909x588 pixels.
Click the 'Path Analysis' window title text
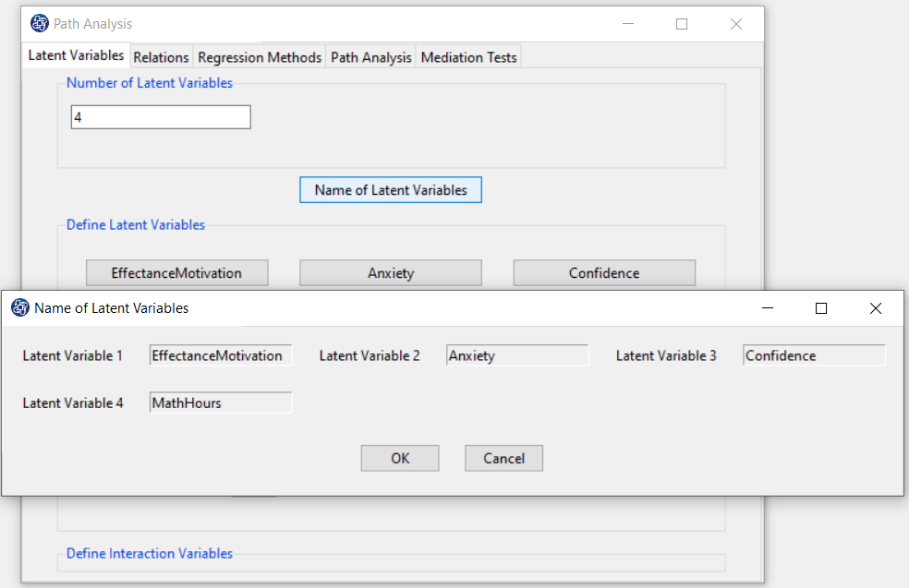coord(92,24)
